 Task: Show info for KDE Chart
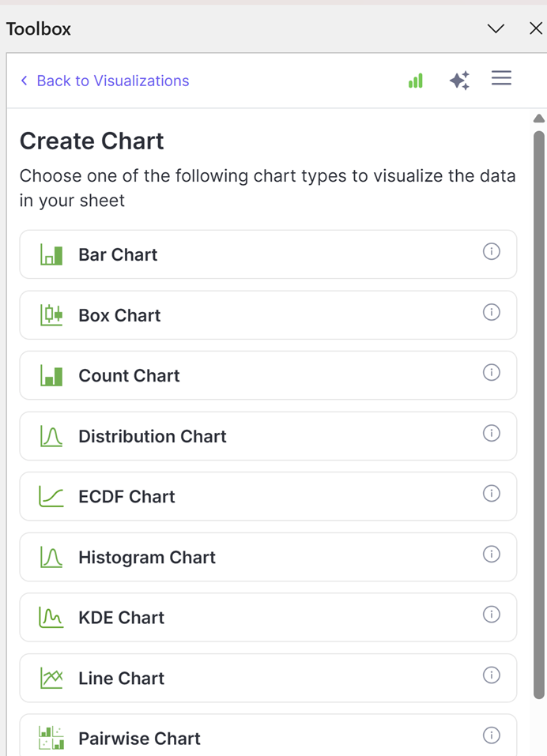tap(491, 615)
